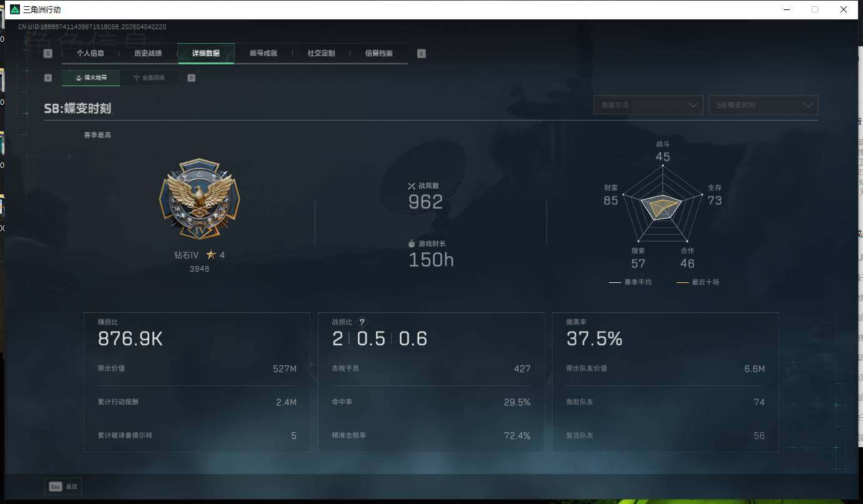Click the 财富 score 85 on radar
The height and width of the screenshot is (504, 863).
[611, 200]
